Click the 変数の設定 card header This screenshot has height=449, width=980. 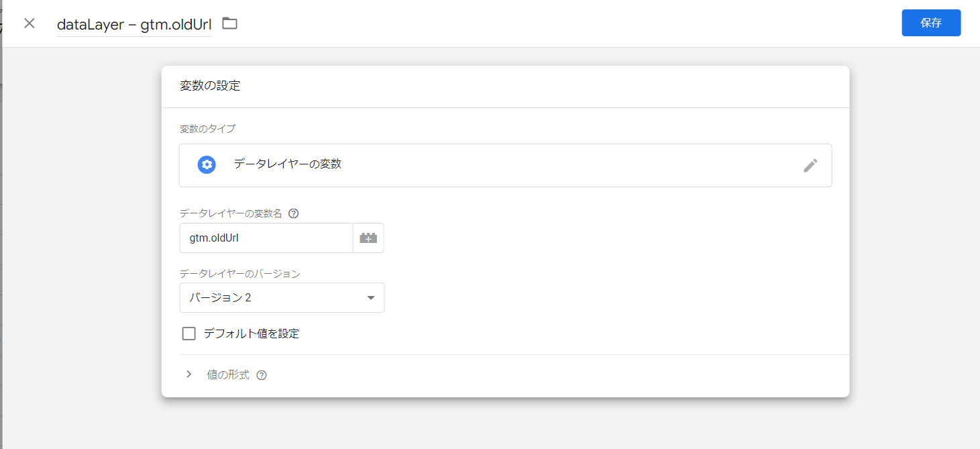pyautogui.click(x=210, y=86)
